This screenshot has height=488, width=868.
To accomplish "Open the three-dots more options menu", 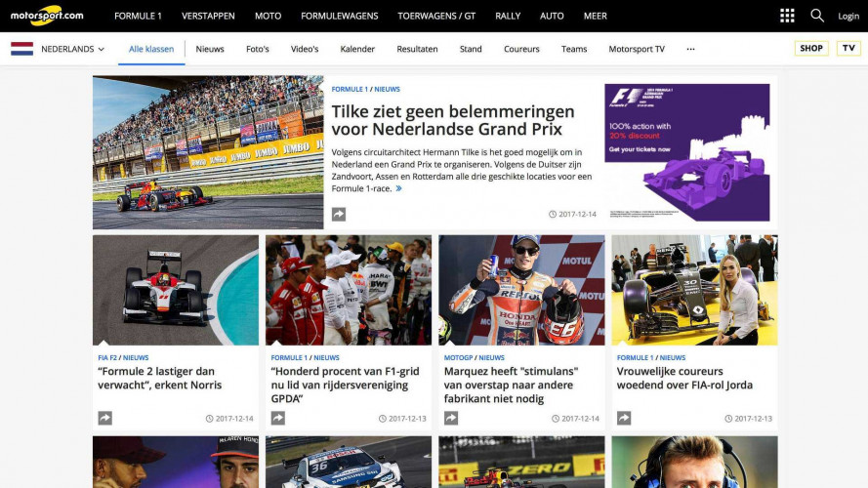I will coord(690,49).
